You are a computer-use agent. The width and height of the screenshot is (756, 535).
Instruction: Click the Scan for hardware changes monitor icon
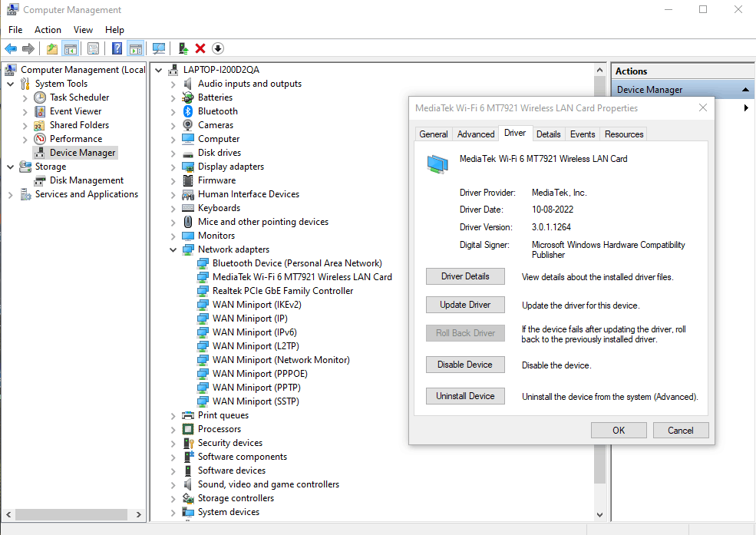159,48
